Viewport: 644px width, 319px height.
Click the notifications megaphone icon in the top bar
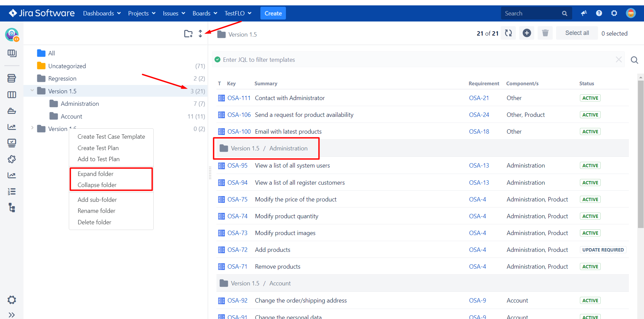(584, 13)
